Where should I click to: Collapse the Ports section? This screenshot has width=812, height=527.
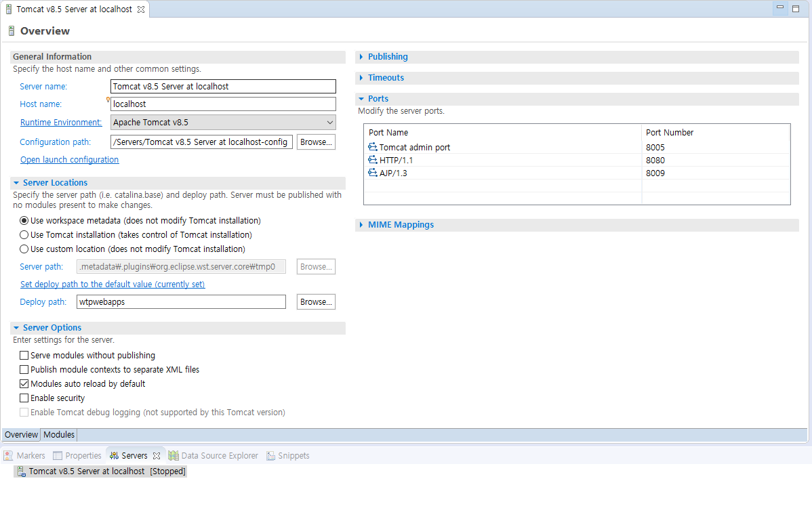(361, 98)
